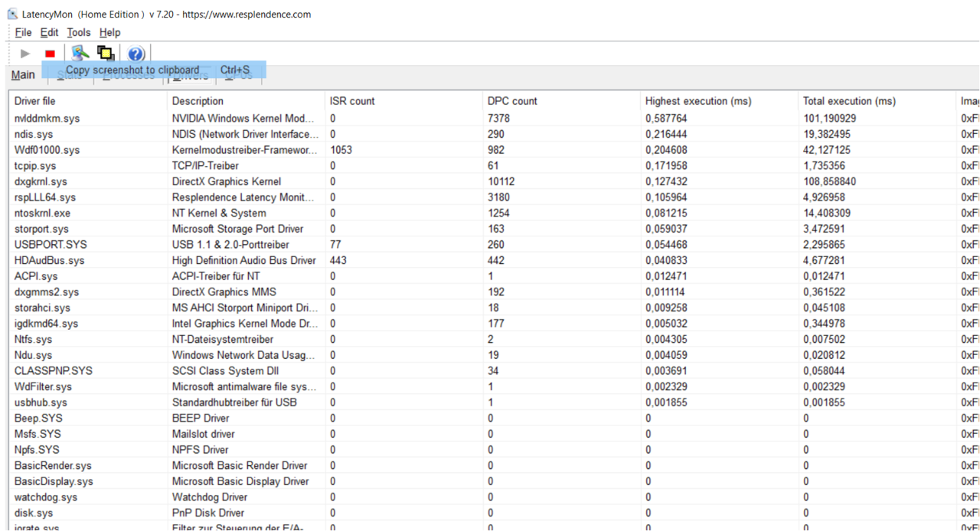Select the Wdf01000.sys driver row
The image size is (980, 531).
pyautogui.click(x=494, y=150)
